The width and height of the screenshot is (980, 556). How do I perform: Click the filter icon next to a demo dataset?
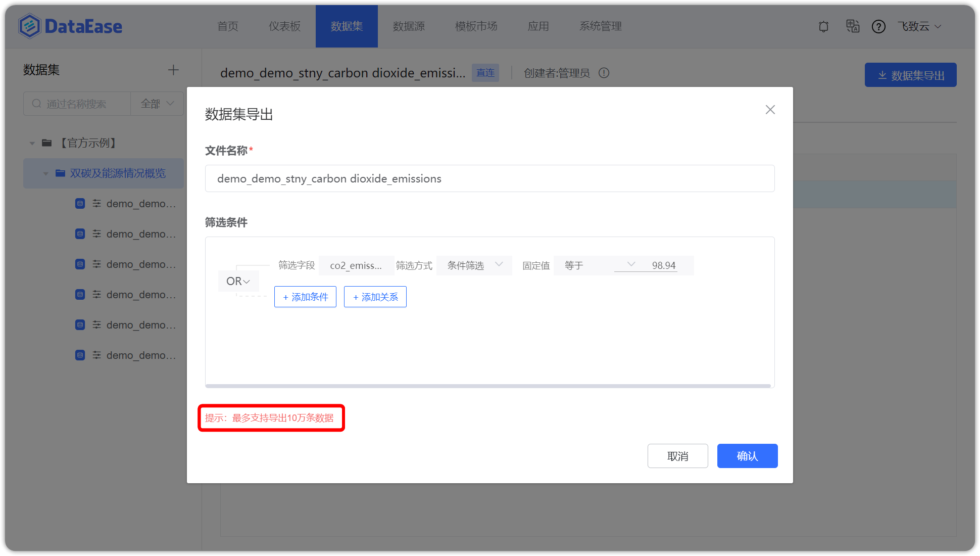96,203
